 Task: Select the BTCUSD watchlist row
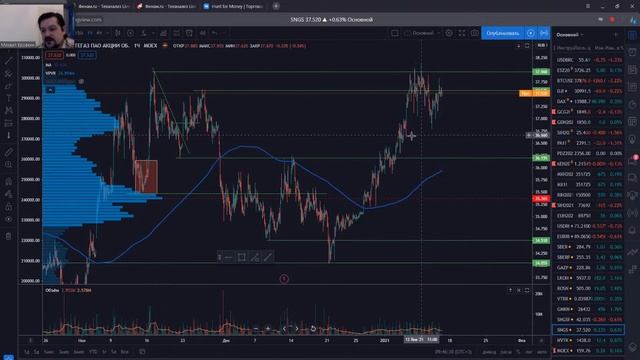pos(588,80)
